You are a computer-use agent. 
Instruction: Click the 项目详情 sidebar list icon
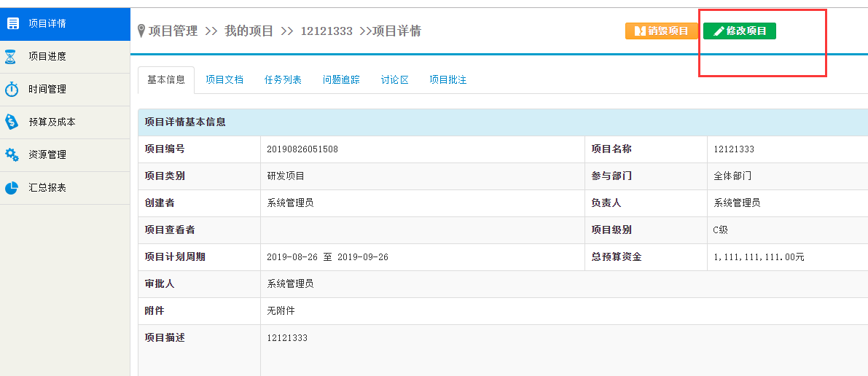point(12,24)
